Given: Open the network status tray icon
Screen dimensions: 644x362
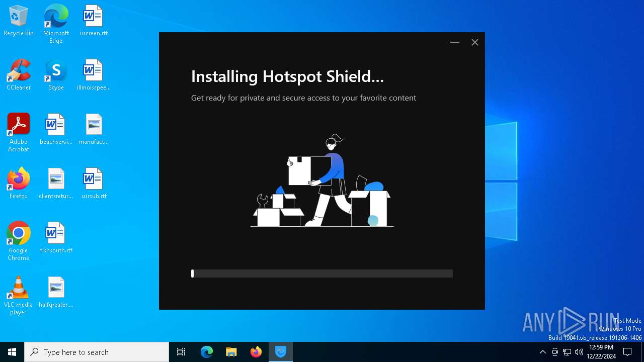Looking at the screenshot, I should 567,352.
